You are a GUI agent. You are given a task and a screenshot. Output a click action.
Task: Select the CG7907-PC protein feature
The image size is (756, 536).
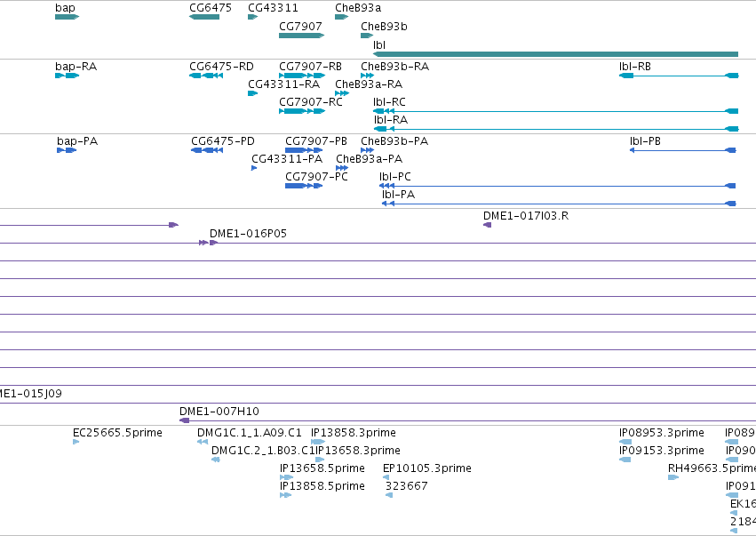coord(304,186)
